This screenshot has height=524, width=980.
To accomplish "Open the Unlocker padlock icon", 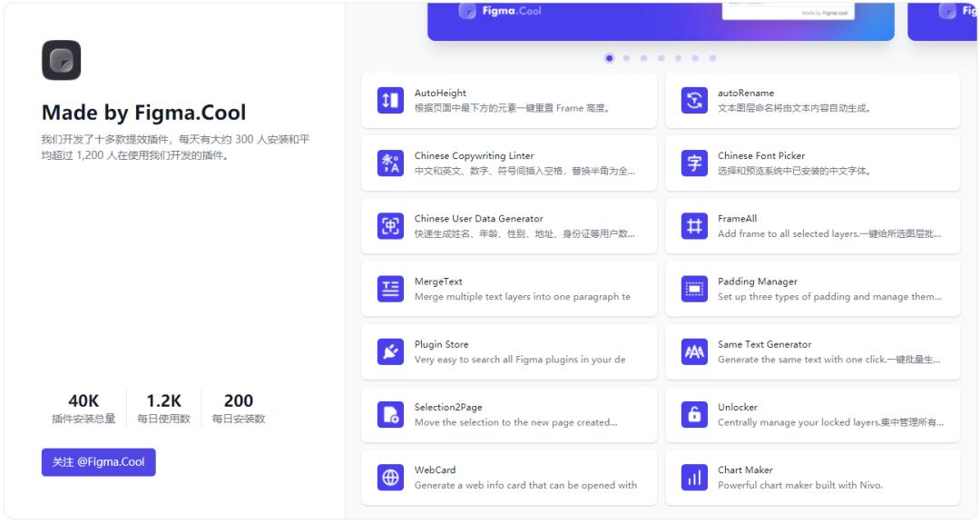I will (694, 415).
